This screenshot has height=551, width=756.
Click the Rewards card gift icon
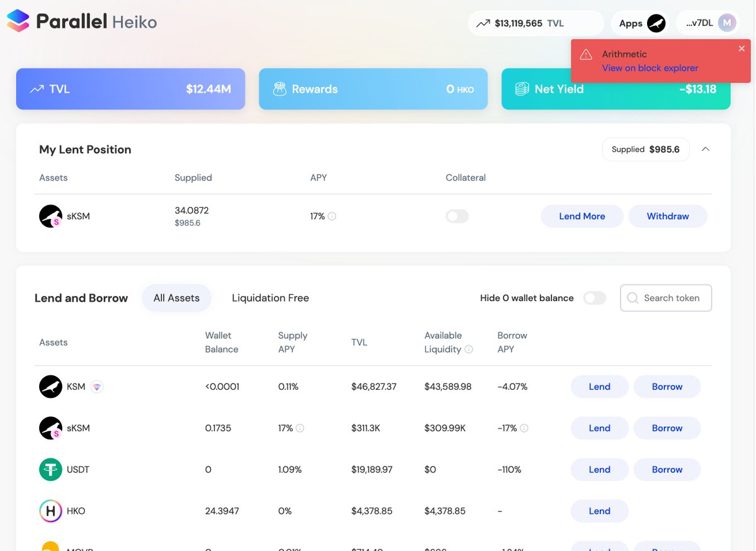(x=280, y=89)
